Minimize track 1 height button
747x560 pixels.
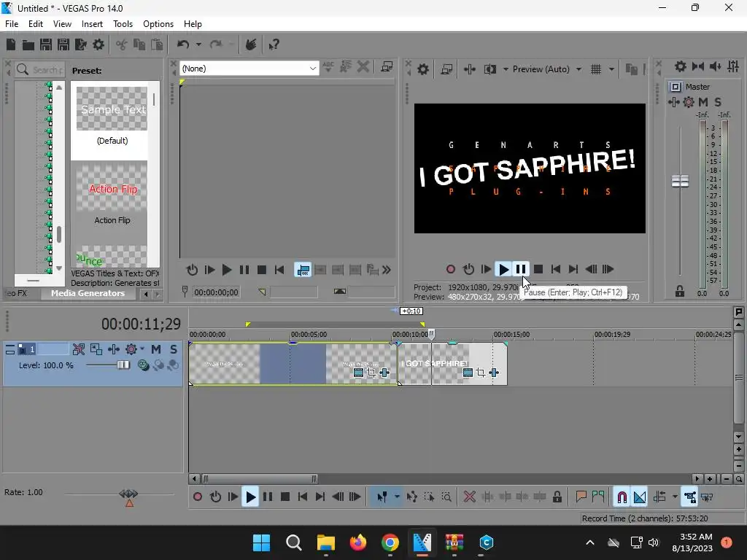pos(10,349)
